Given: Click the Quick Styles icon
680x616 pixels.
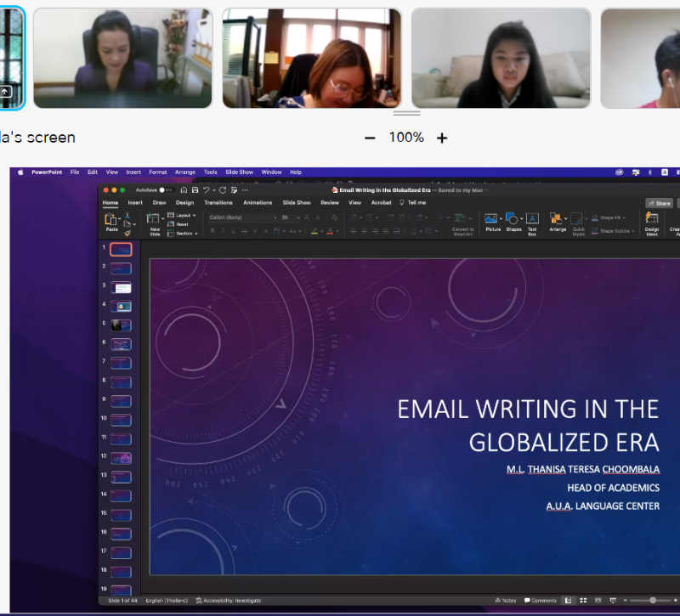Looking at the screenshot, I should point(576,218).
